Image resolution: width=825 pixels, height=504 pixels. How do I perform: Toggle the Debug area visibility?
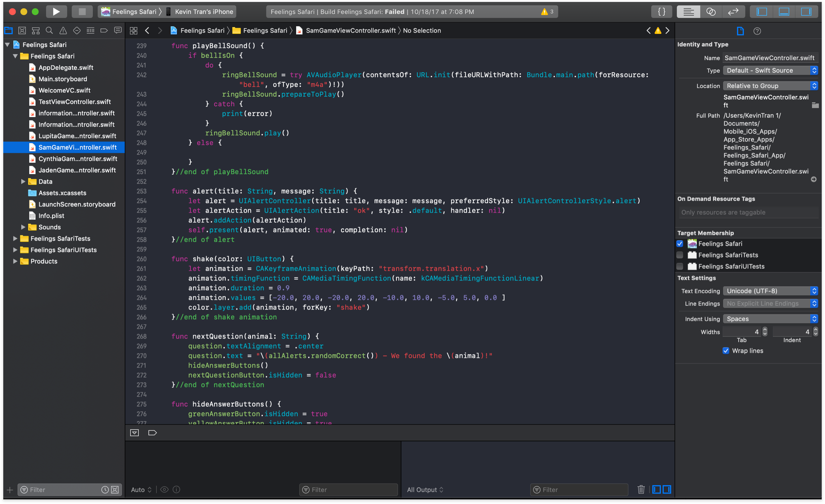[x=784, y=12]
